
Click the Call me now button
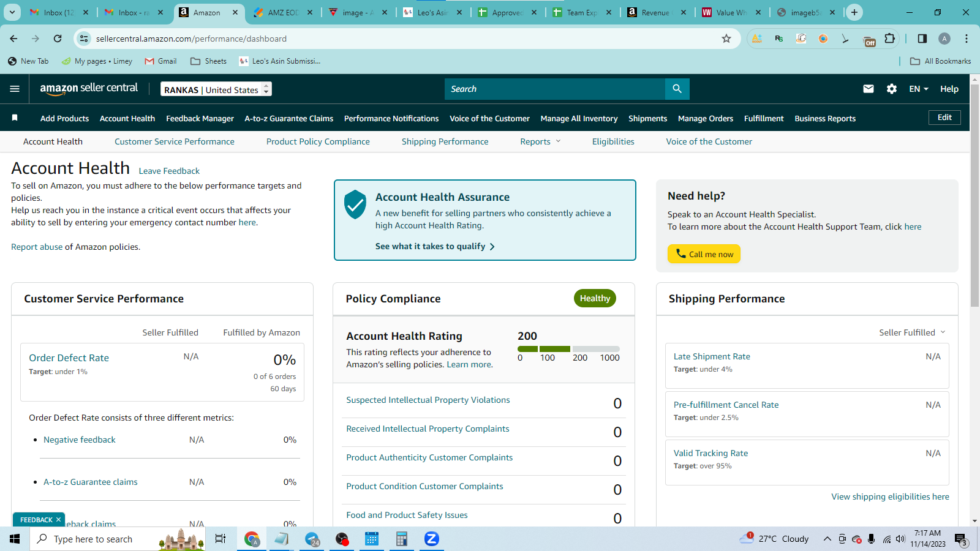pos(704,254)
